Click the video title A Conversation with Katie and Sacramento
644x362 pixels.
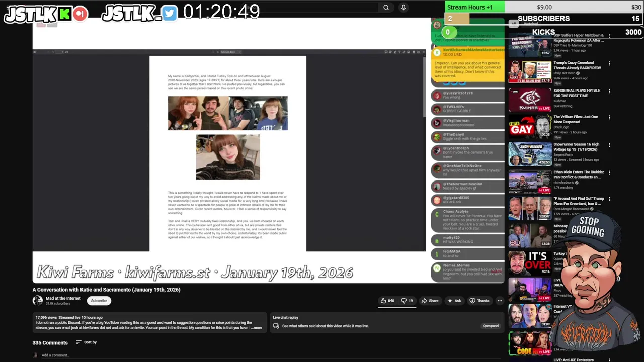tap(106, 290)
